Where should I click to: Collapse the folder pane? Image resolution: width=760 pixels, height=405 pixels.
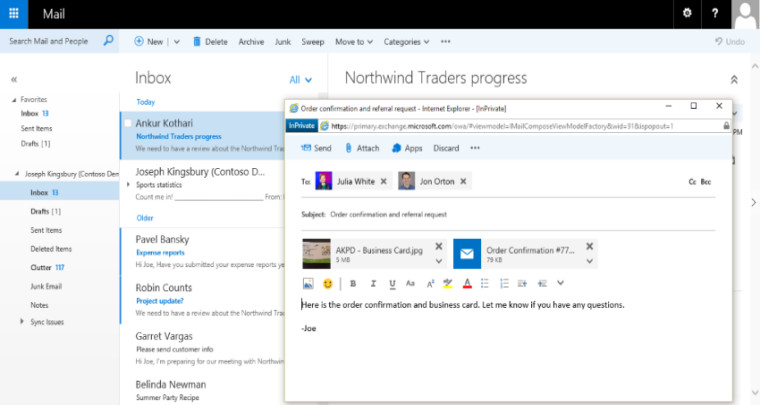[x=14, y=79]
